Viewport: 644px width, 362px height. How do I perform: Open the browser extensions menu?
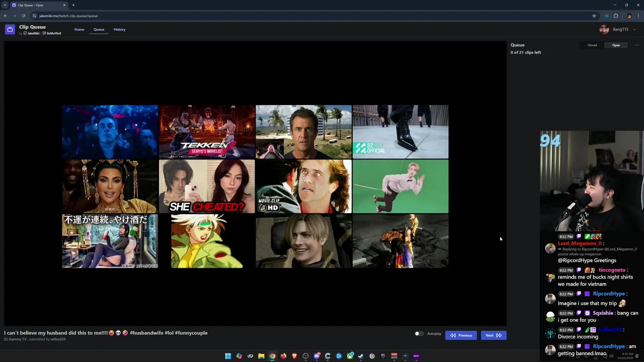tap(616, 16)
